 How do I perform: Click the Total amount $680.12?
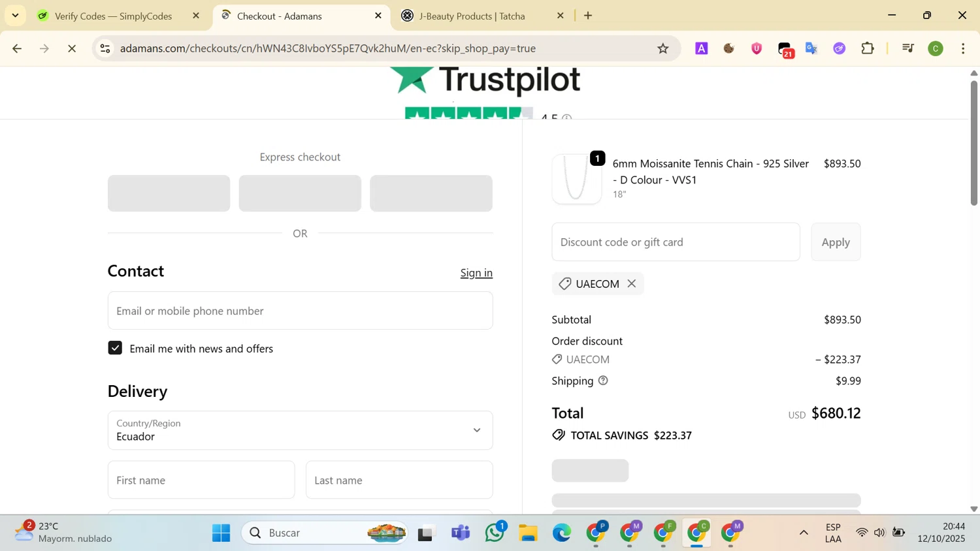[x=836, y=413]
